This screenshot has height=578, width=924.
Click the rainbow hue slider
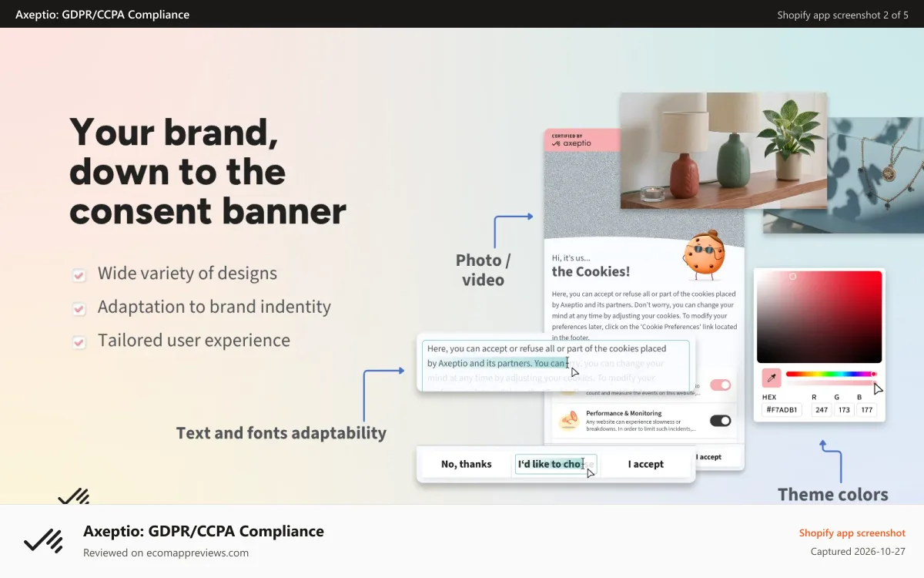831,374
